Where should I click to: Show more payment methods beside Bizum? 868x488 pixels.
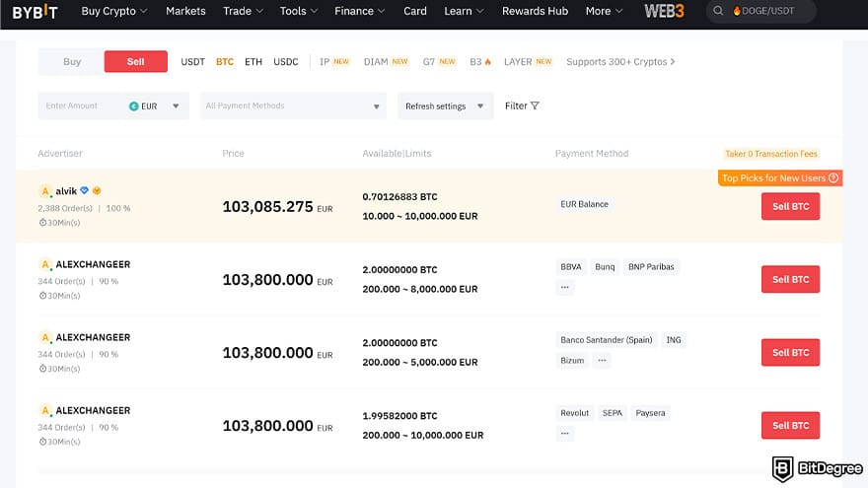point(602,360)
